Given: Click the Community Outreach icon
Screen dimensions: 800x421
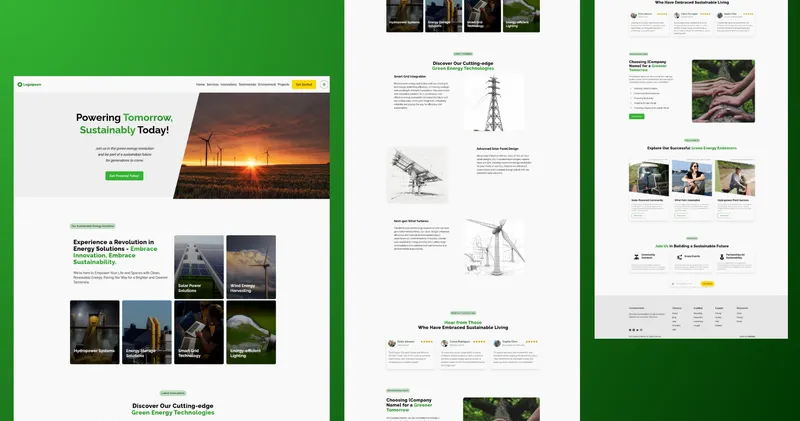Looking at the screenshot, I should [636, 254].
